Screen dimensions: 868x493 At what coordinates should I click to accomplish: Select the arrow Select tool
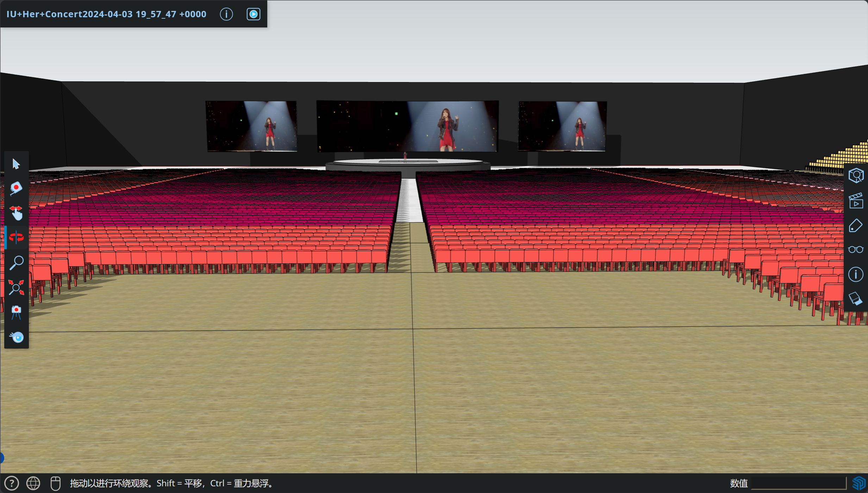16,164
